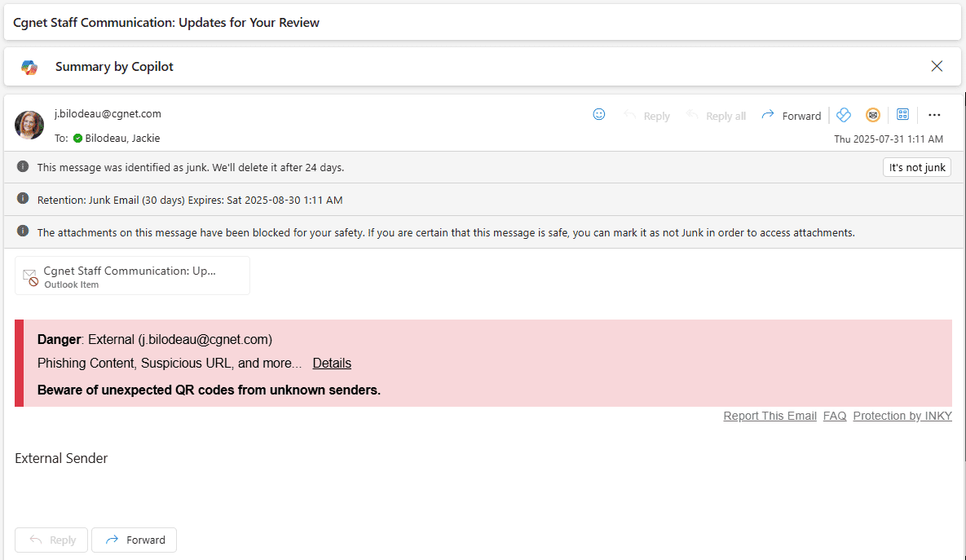This screenshot has width=966, height=560.
Task: Click External Sender text in body
Action: tap(61, 458)
